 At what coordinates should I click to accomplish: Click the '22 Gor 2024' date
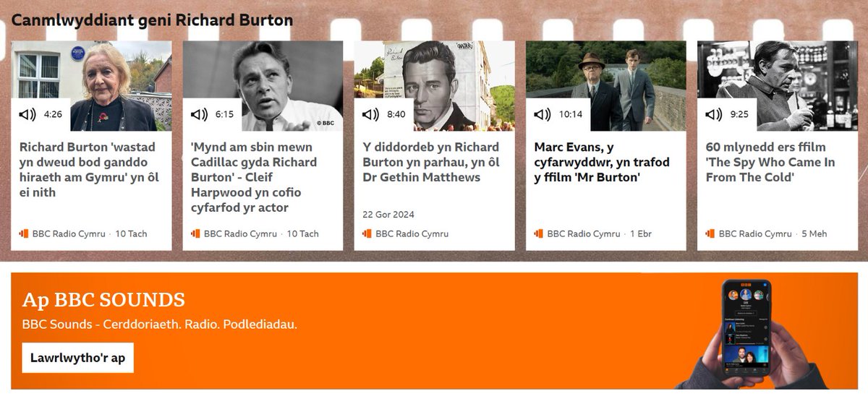[x=388, y=215]
